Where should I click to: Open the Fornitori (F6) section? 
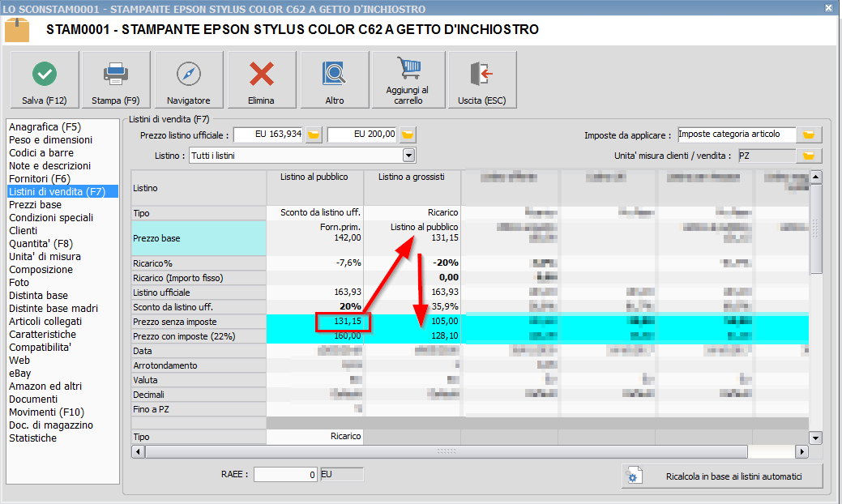coord(40,179)
